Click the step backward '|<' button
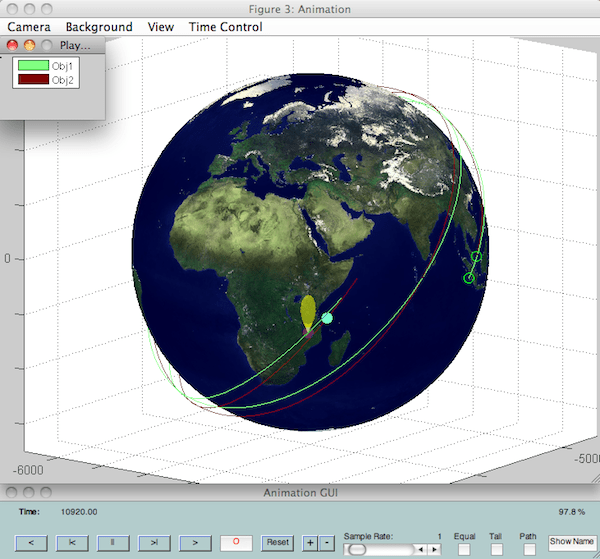The width and height of the screenshot is (600, 559). [x=72, y=543]
